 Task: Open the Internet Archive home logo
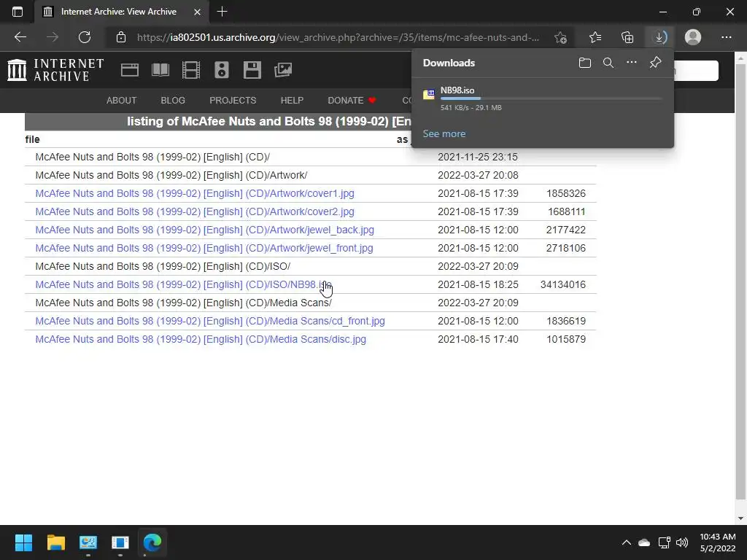click(x=55, y=70)
